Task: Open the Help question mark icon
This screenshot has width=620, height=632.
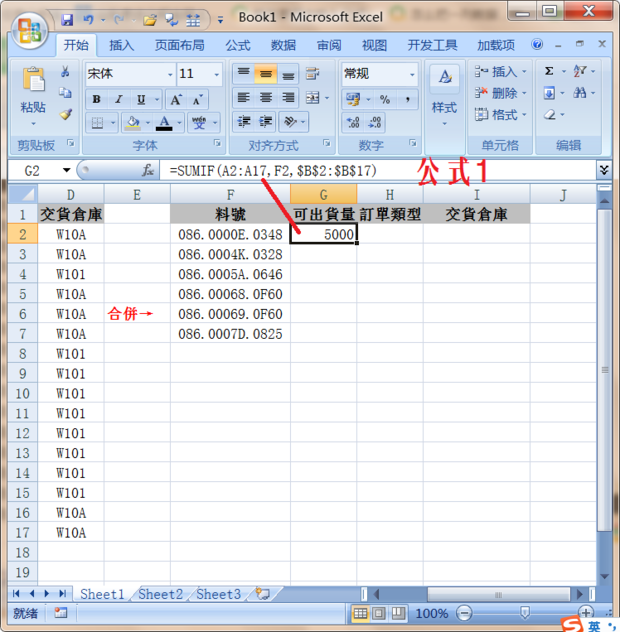Action: pos(537,44)
